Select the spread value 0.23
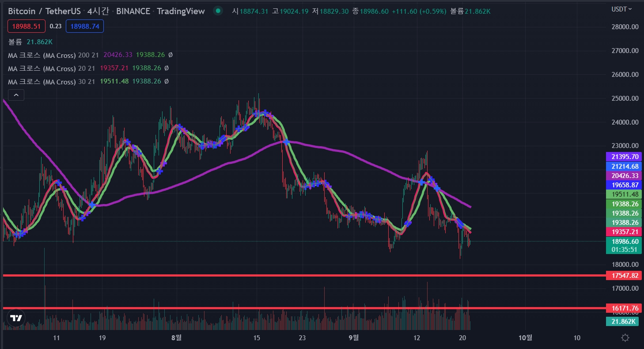Image resolution: width=644 pixels, height=349 pixels. click(x=56, y=27)
